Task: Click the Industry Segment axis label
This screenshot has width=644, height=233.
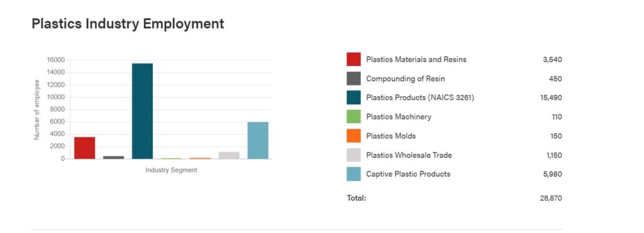Action: (171, 170)
